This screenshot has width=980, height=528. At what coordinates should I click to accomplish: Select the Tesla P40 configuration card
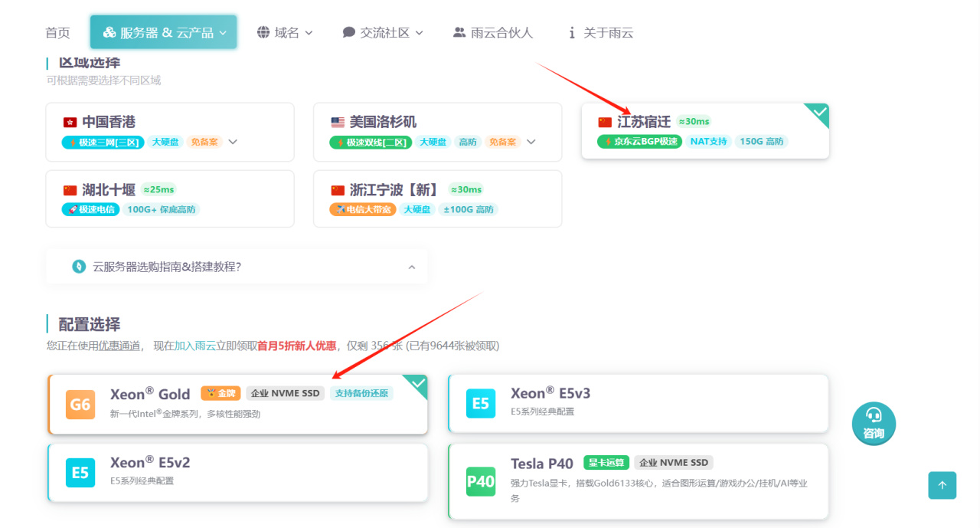[639, 481]
